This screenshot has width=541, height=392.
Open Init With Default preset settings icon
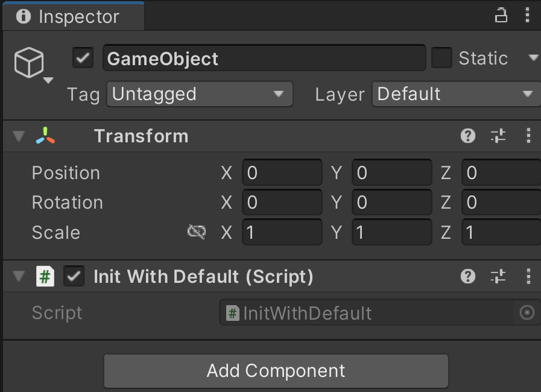coord(498,276)
